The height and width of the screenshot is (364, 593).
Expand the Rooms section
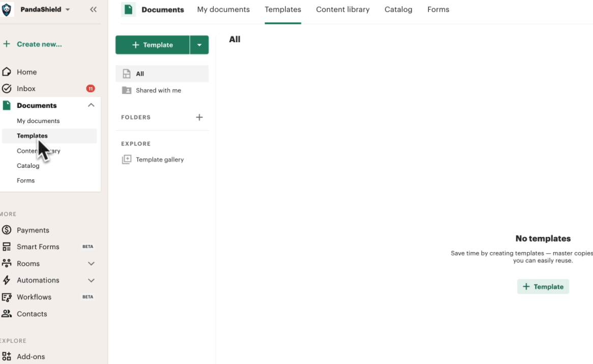(x=91, y=263)
